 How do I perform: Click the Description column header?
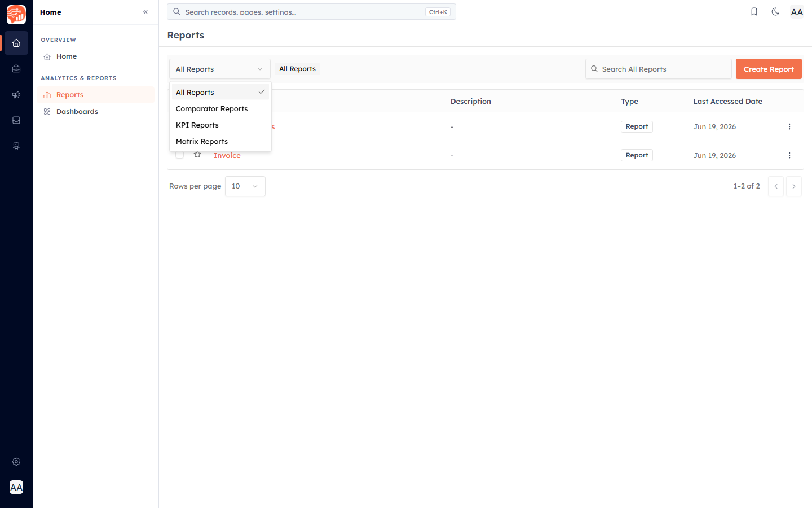(471, 102)
